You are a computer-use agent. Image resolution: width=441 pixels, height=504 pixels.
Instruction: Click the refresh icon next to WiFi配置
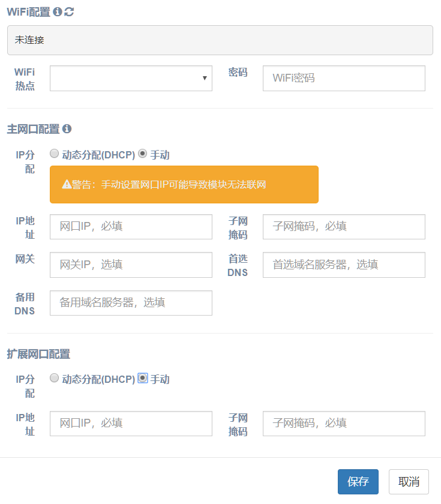click(x=69, y=11)
